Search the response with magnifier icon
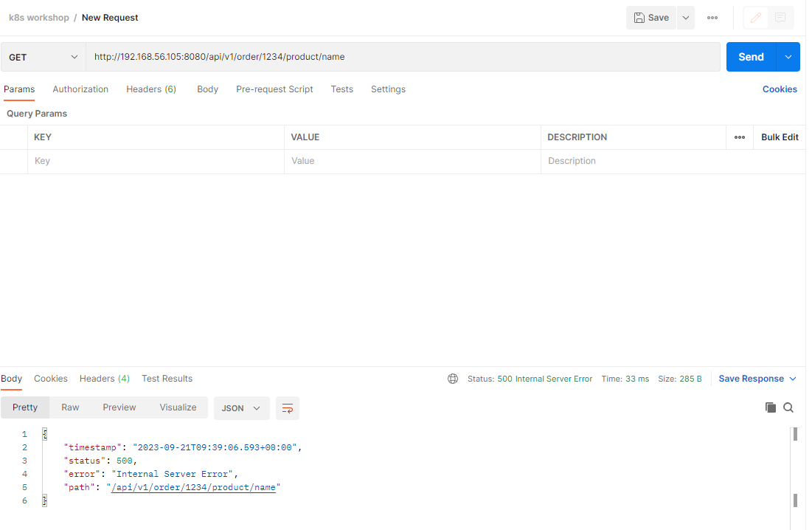 coord(788,407)
